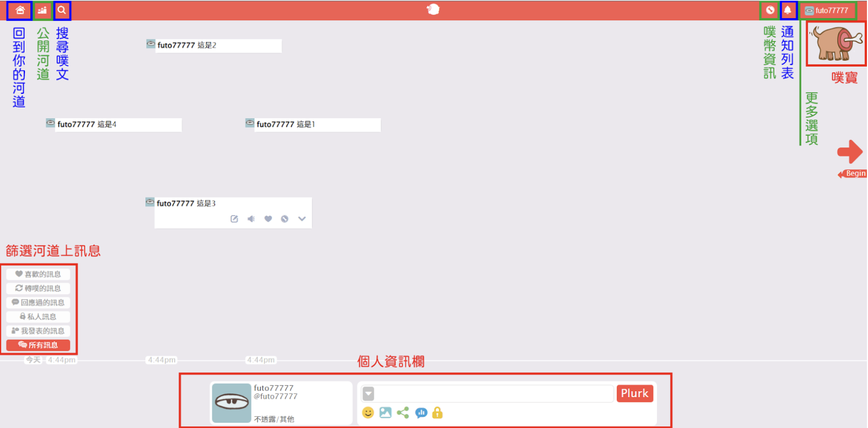Go to your home timeline icon

[x=20, y=10]
